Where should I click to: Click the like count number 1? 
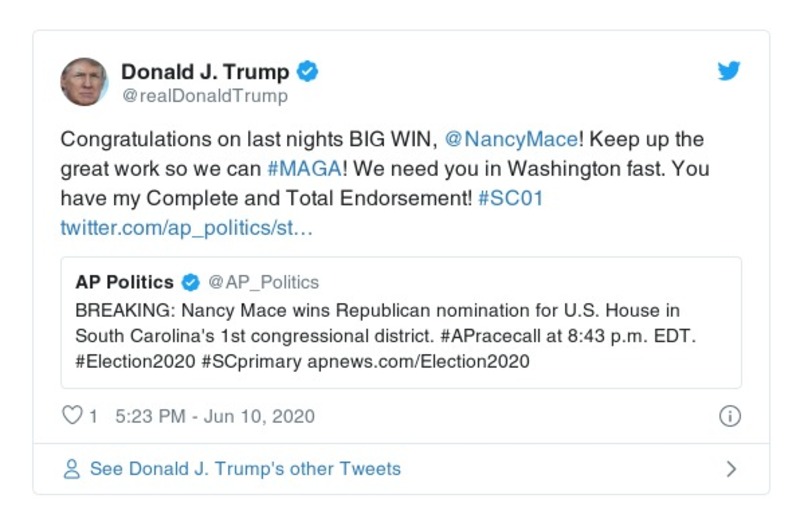pos(93,416)
